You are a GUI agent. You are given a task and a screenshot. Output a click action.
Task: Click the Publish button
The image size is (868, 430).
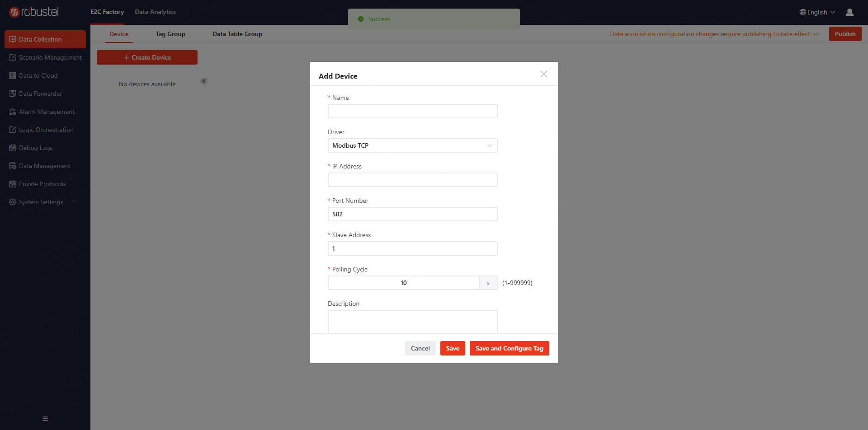844,34
